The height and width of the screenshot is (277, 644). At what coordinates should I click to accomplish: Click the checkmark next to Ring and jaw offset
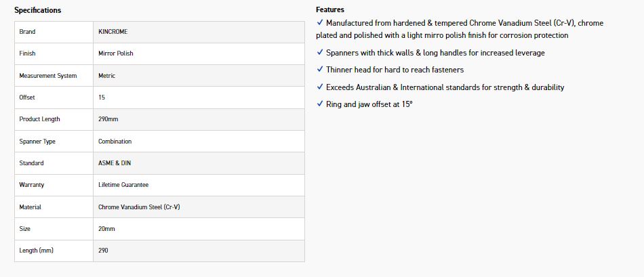pyautogui.click(x=320, y=104)
